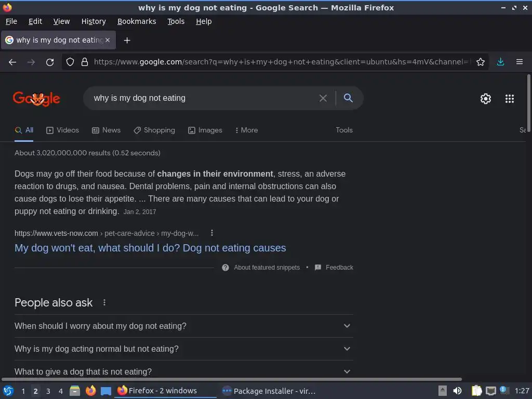Bookmark this page with the star icon
The height and width of the screenshot is (399, 532).
point(480,62)
